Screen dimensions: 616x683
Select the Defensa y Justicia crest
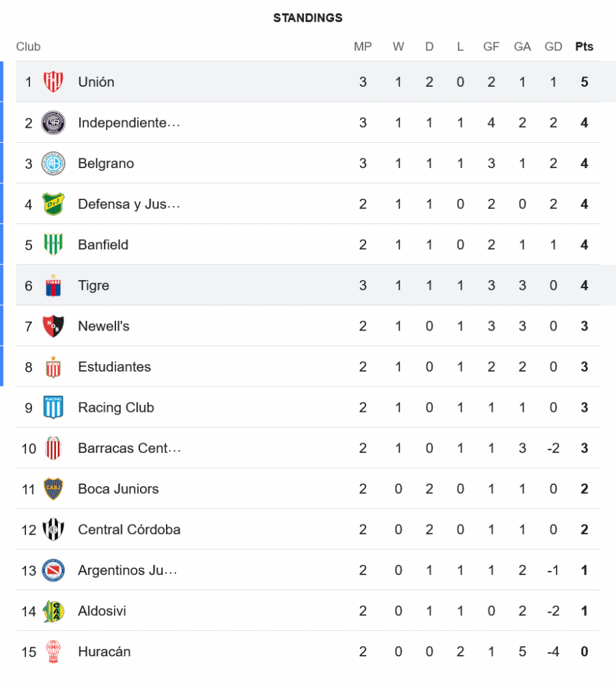tap(53, 204)
